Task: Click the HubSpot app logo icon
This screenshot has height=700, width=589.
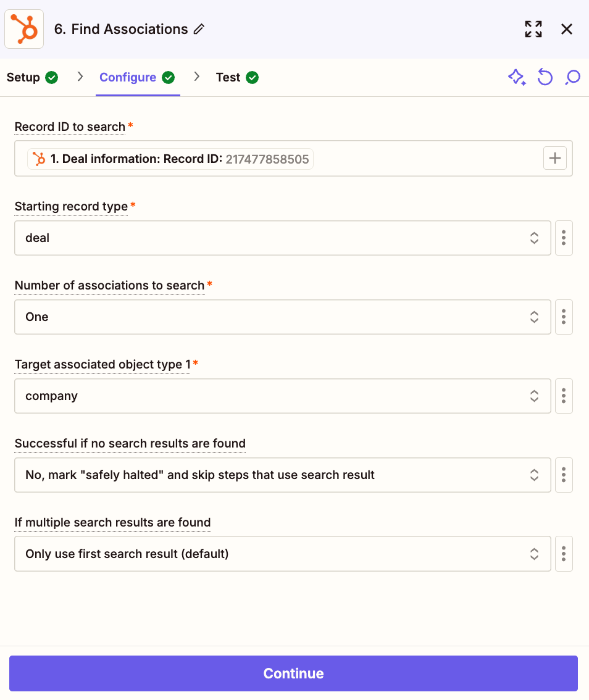Action: [x=24, y=29]
